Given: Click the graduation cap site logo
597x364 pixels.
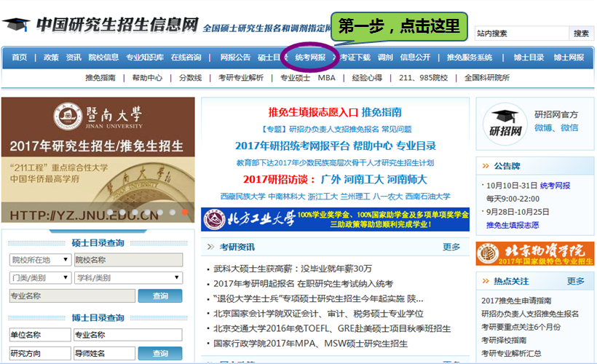Looking at the screenshot, I should coord(15,24).
